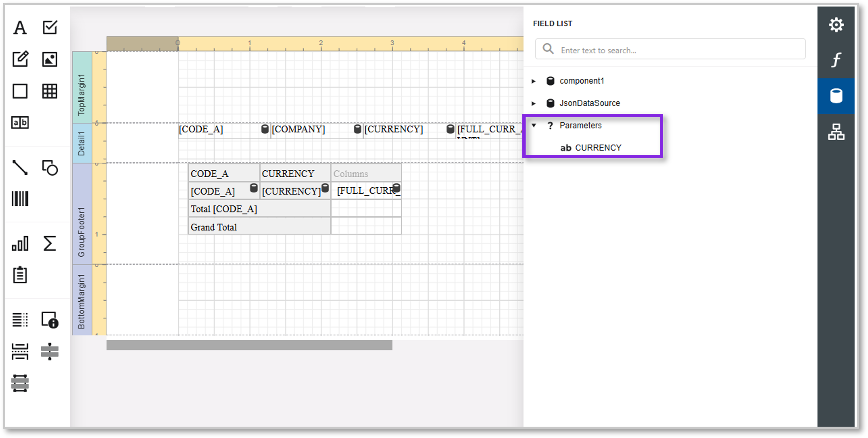Select the CODE_A header cell in cross tab
The image size is (868, 438).
tap(224, 173)
